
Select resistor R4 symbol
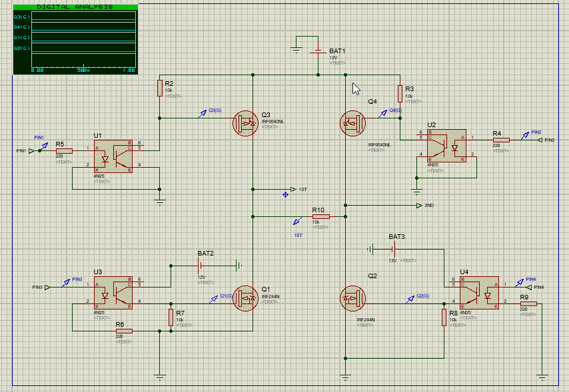pos(501,140)
